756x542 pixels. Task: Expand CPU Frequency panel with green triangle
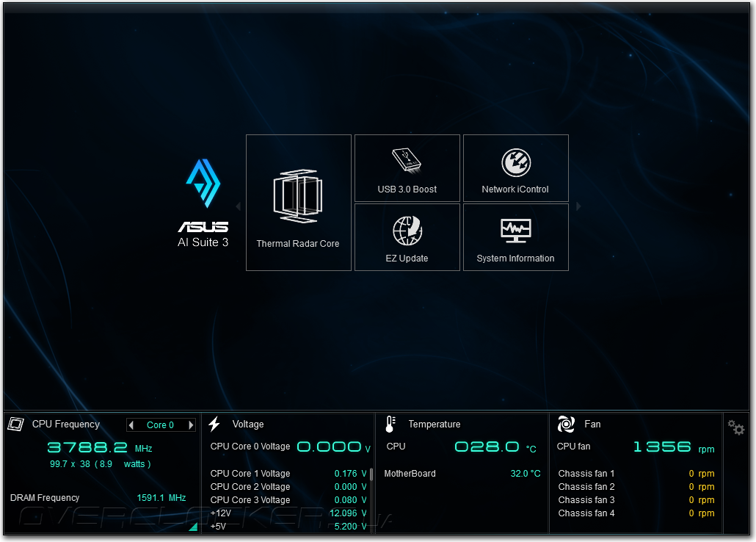(x=193, y=527)
